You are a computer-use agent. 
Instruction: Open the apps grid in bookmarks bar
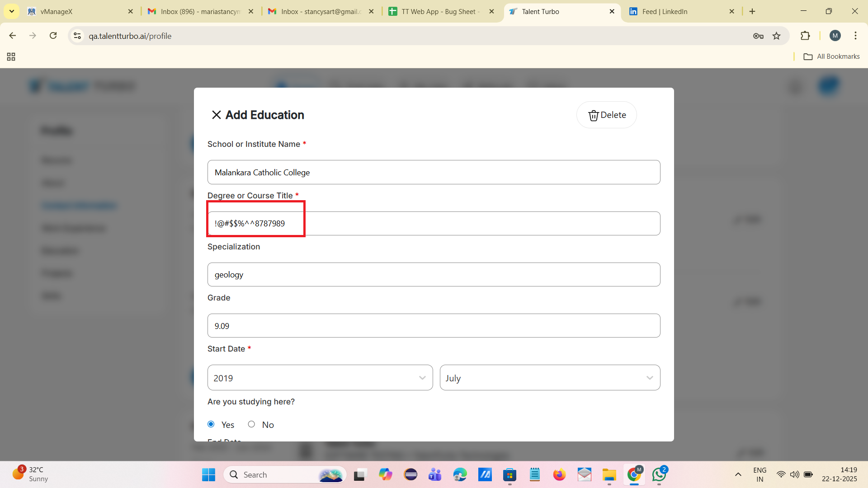(x=11, y=56)
